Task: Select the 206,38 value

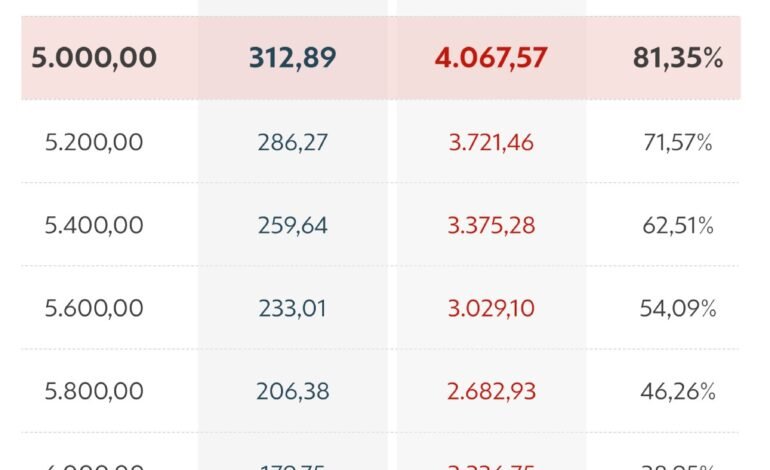Action: (293, 391)
